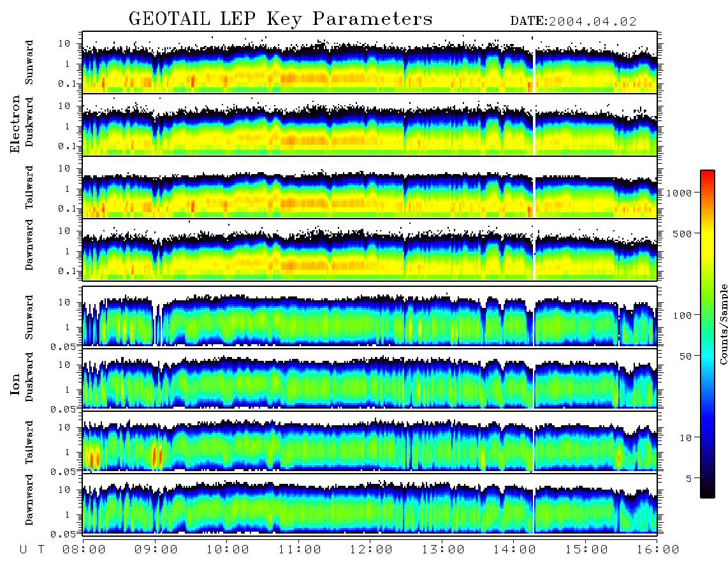
Task: Select the 15:00 time tick label
Action: 586,550
